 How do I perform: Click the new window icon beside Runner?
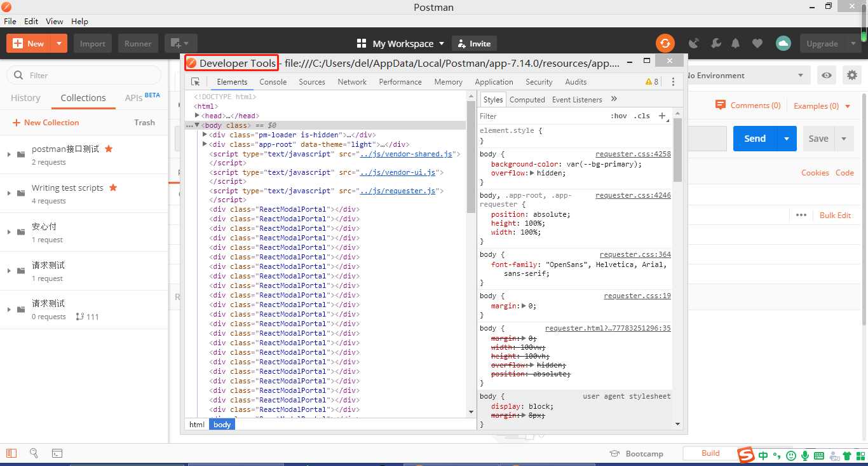click(x=180, y=43)
